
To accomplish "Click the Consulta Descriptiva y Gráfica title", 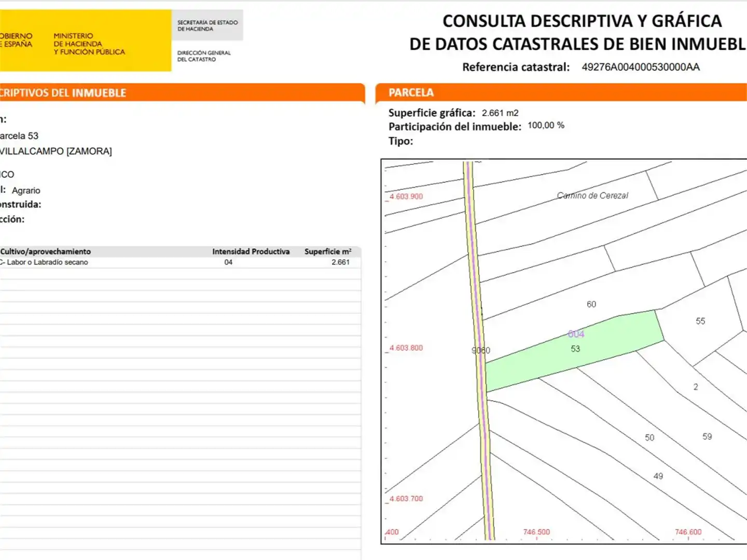I will click(578, 32).
